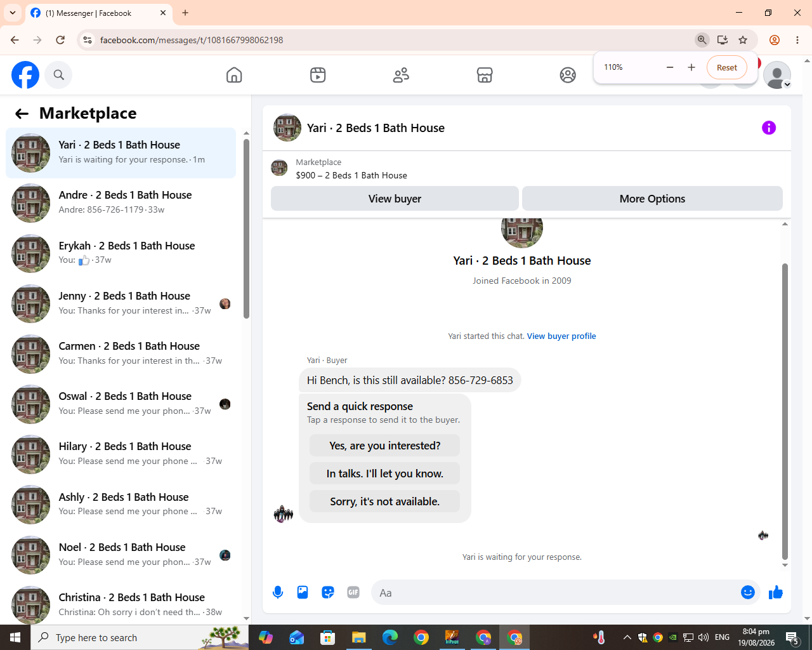Screen dimensions: 812x650
Task: Open Andre's conversation
Action: pos(121,203)
